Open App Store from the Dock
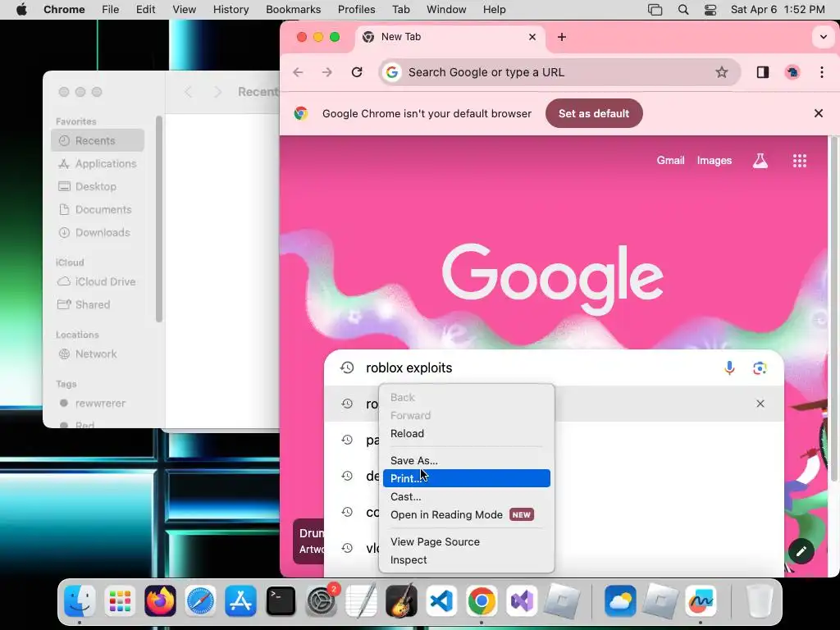 240,601
